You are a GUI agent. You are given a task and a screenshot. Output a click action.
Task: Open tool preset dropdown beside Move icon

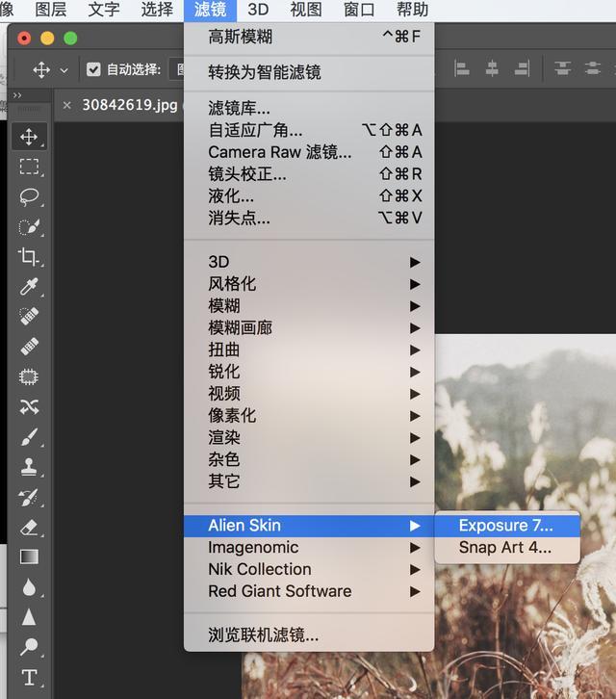pyautogui.click(x=64, y=70)
